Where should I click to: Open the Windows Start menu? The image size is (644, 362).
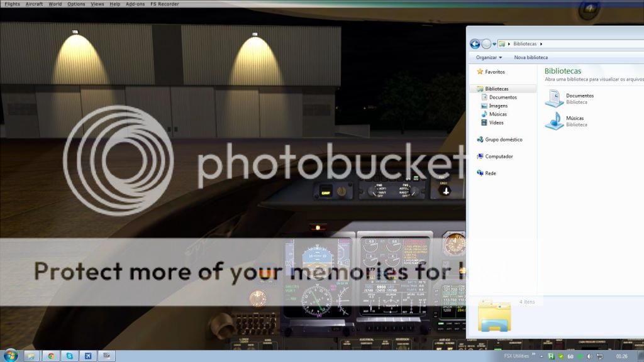pos(11,356)
